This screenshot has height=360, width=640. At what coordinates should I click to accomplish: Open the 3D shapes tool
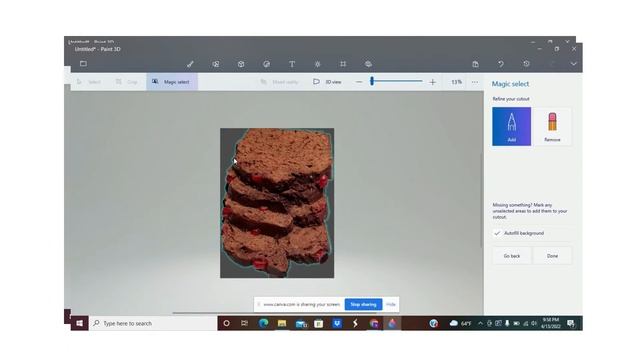241,64
